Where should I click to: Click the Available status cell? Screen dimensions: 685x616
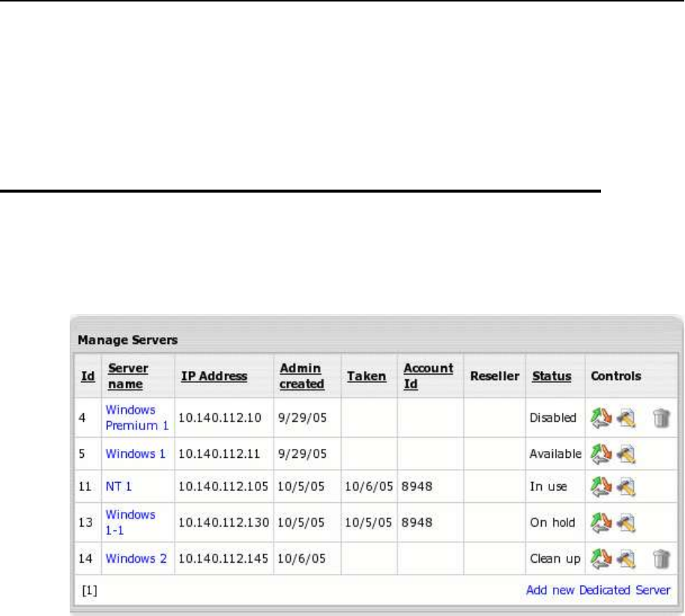pos(555,454)
